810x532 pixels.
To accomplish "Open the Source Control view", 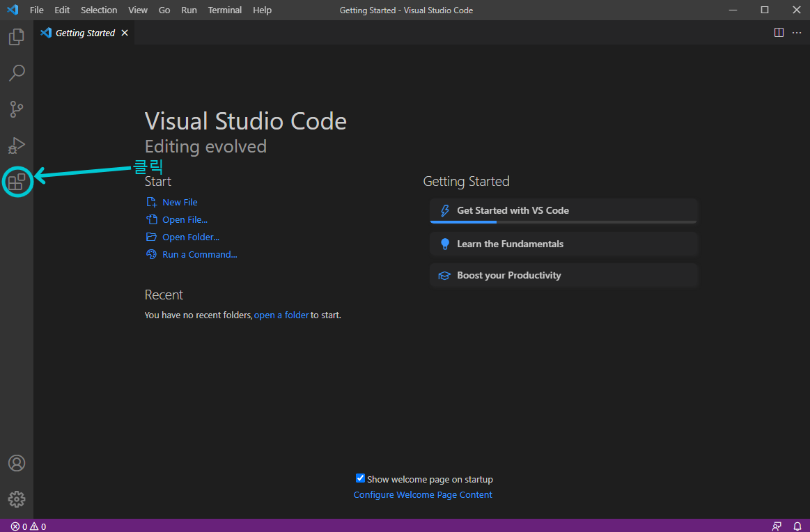I will [17, 109].
